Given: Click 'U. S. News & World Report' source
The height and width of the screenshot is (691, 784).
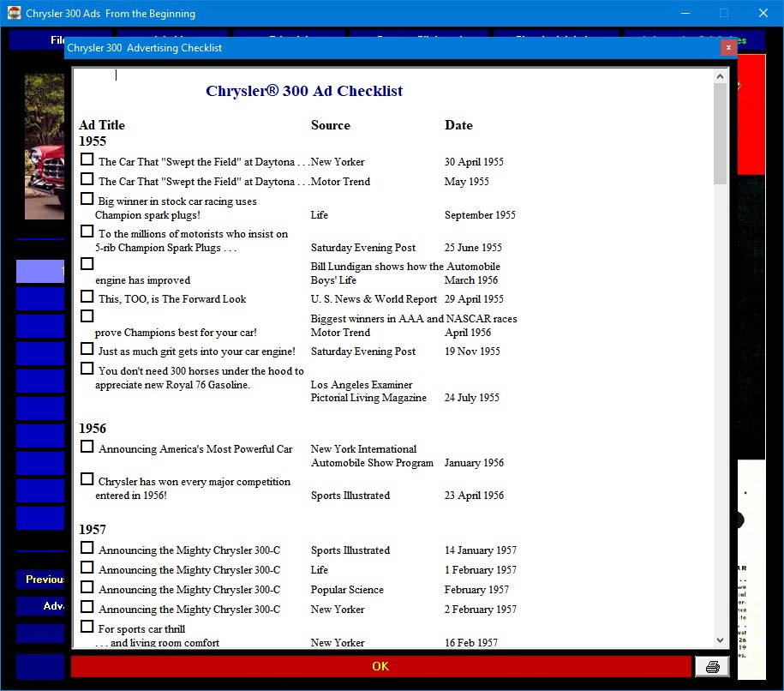Looking at the screenshot, I should (374, 299).
